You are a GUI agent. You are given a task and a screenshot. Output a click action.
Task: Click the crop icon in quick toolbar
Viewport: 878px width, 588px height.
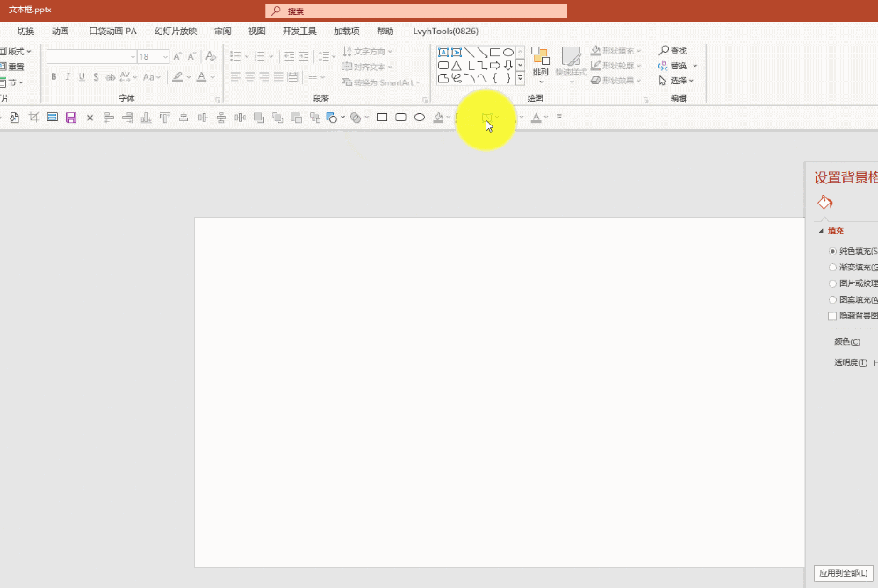pyautogui.click(x=33, y=118)
